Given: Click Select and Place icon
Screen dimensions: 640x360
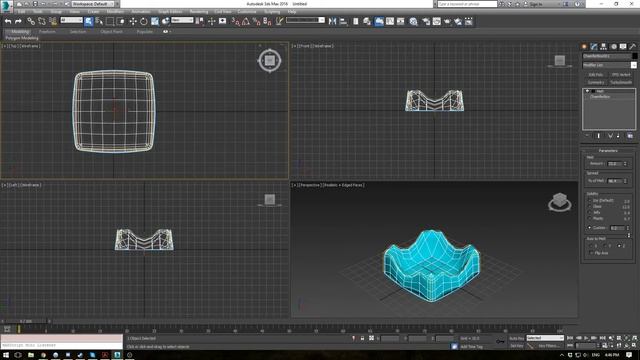Looking at the screenshot, I should (x=166, y=21).
